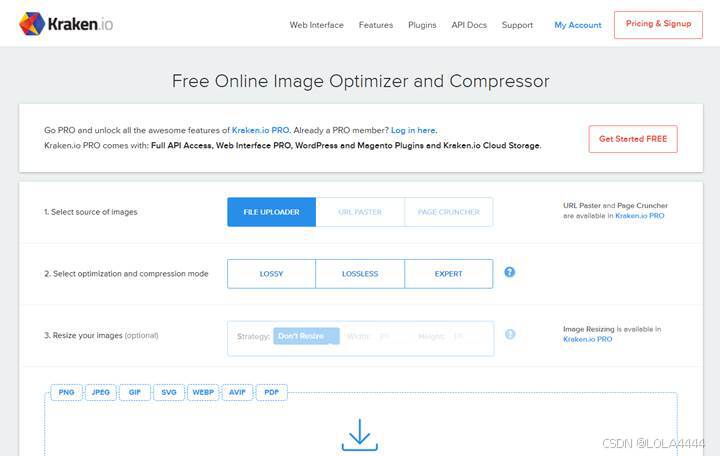The width and height of the screenshot is (720, 456).
Task: Click Log in here link
Action: pos(413,130)
